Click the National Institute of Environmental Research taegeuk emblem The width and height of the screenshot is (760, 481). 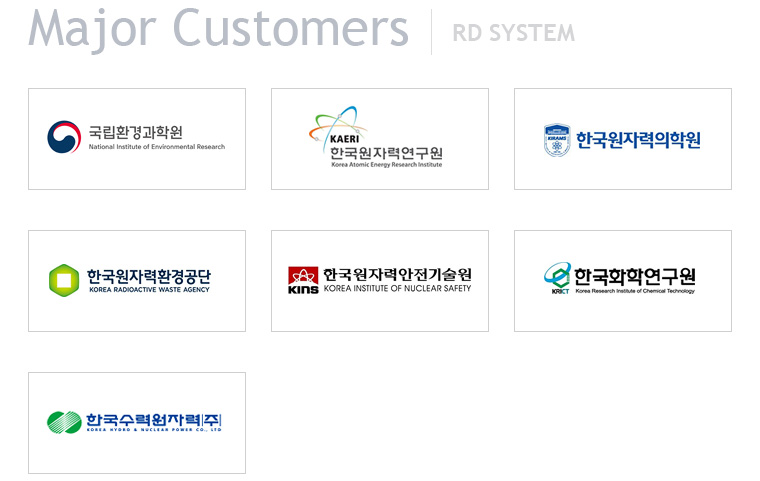pos(64,137)
